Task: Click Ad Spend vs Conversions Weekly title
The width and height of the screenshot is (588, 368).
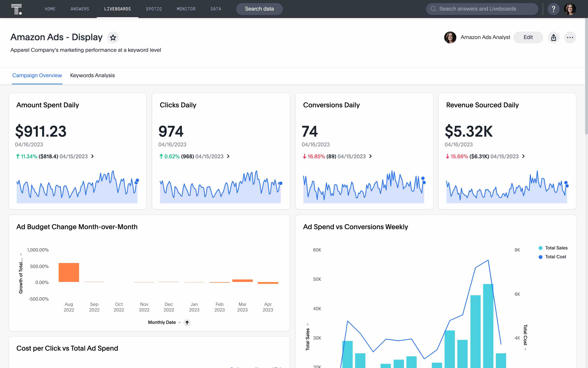Action: pyautogui.click(x=355, y=227)
